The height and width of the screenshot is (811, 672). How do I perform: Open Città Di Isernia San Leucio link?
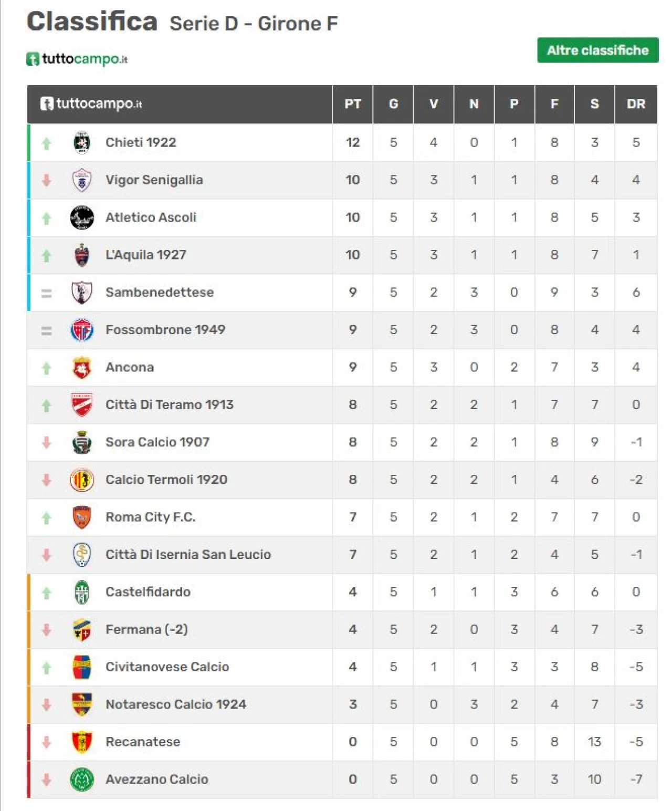(x=188, y=555)
